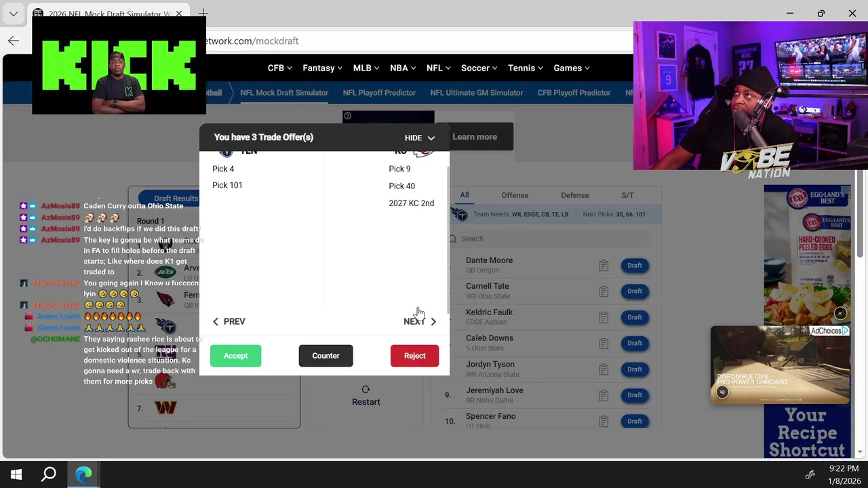Draft Jeremiyah Love
The width and height of the screenshot is (868, 488).
(x=635, y=394)
